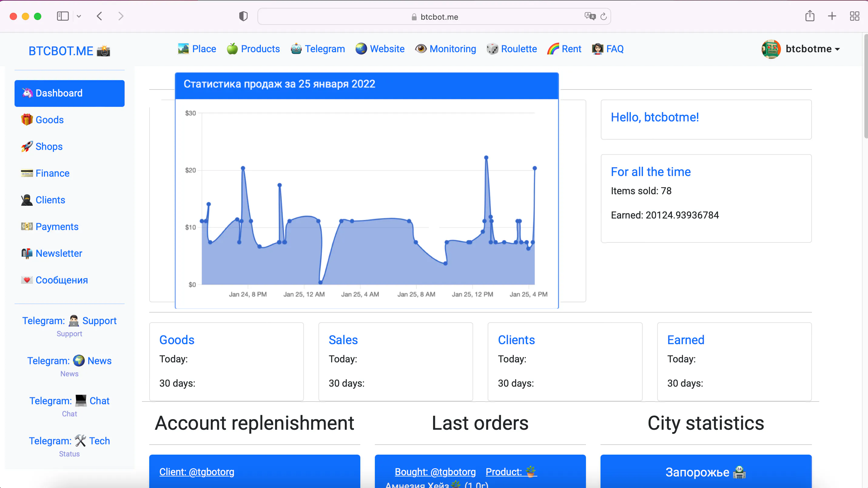Open a new tab with the plus icon

832,16
